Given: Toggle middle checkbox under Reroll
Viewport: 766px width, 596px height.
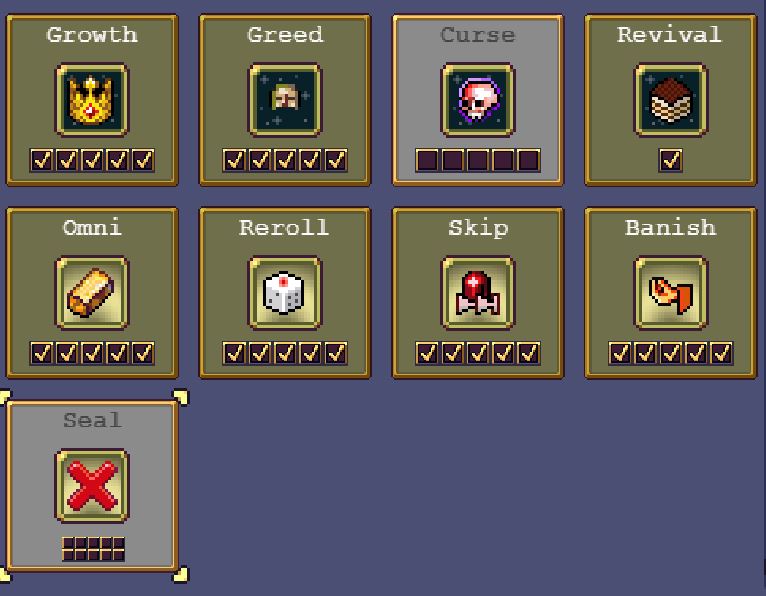Looking at the screenshot, I should 285,353.
